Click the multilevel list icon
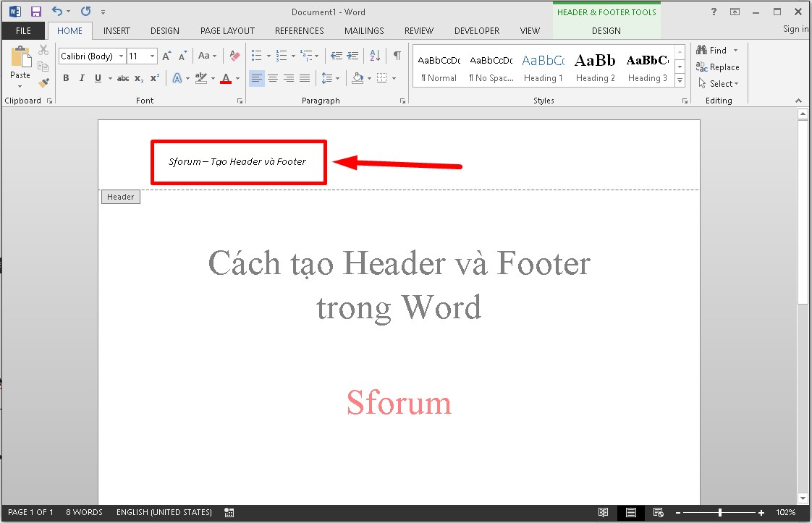Viewport: 812px width, 523px height. tap(306, 56)
